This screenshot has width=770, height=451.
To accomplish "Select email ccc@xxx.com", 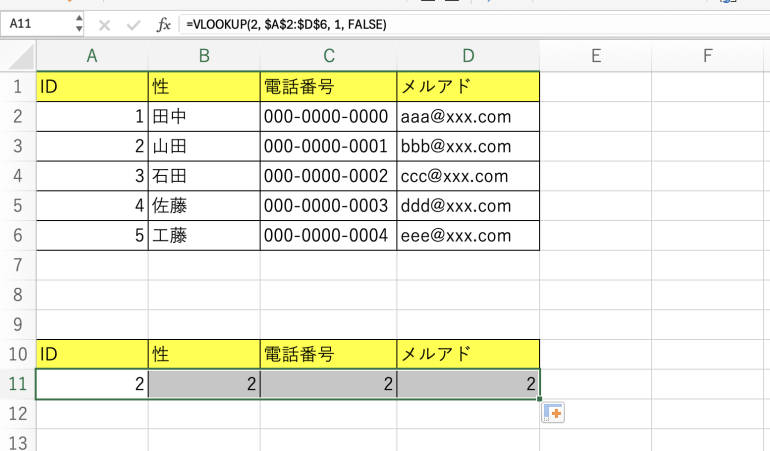I will [x=468, y=176].
